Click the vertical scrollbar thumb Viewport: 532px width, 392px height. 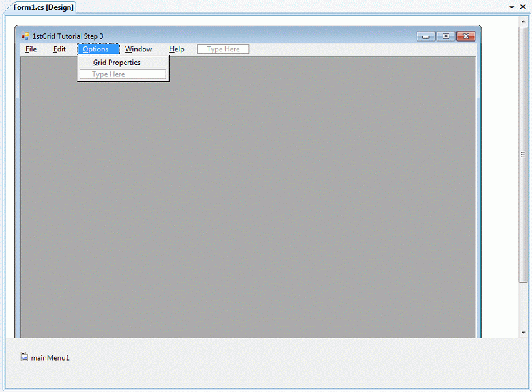coord(523,154)
